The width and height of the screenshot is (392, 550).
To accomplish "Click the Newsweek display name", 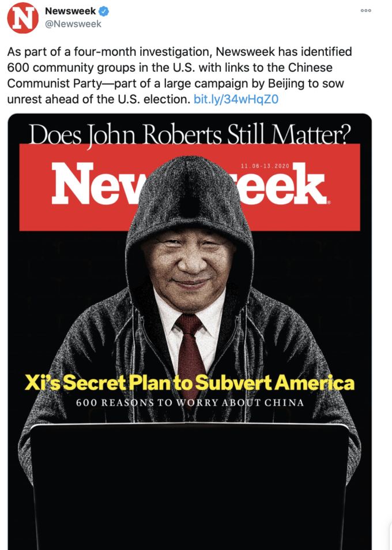I will [70, 11].
